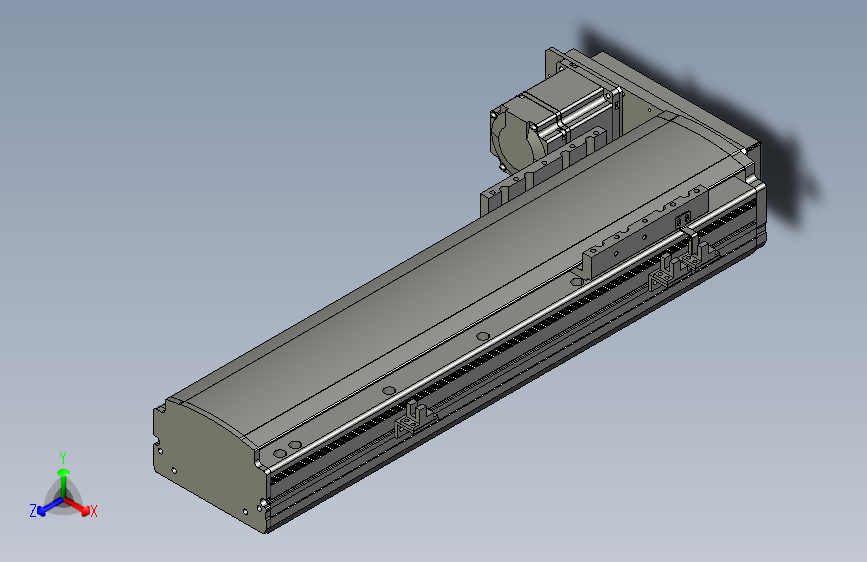Click the red X axis of the triad

click(x=77, y=506)
